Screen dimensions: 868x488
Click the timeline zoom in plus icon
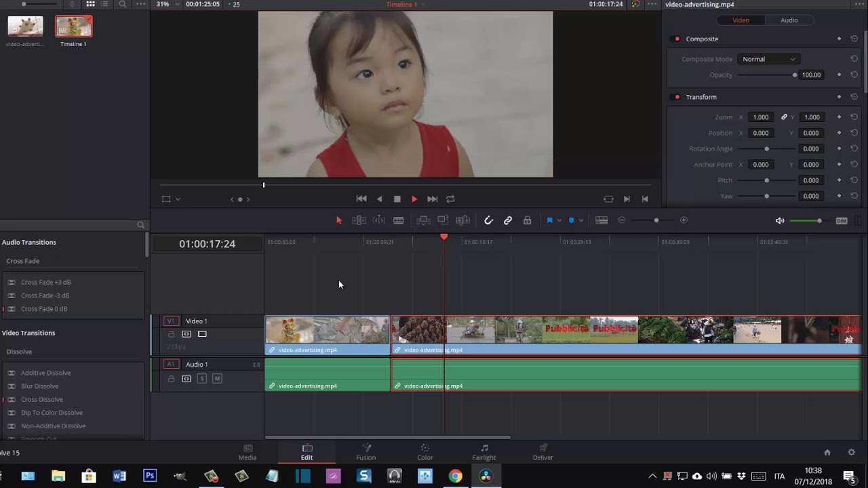[x=684, y=220]
